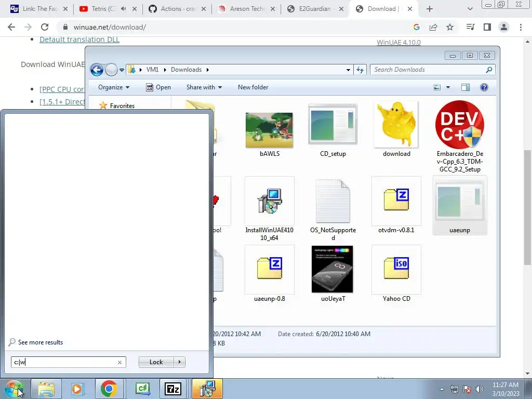Click the VM1 breadcrumb in address bar
Viewport: 532px width, 399px height.
click(x=152, y=70)
